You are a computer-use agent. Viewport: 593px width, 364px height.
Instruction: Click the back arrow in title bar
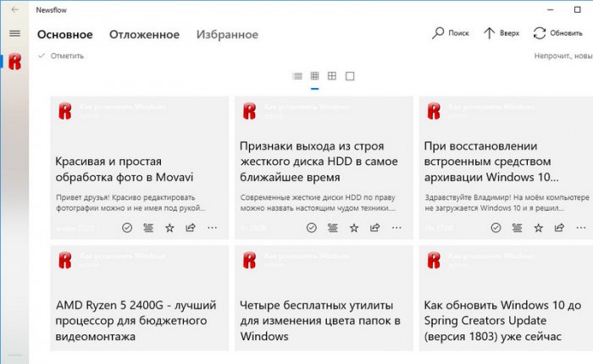tap(14, 9)
